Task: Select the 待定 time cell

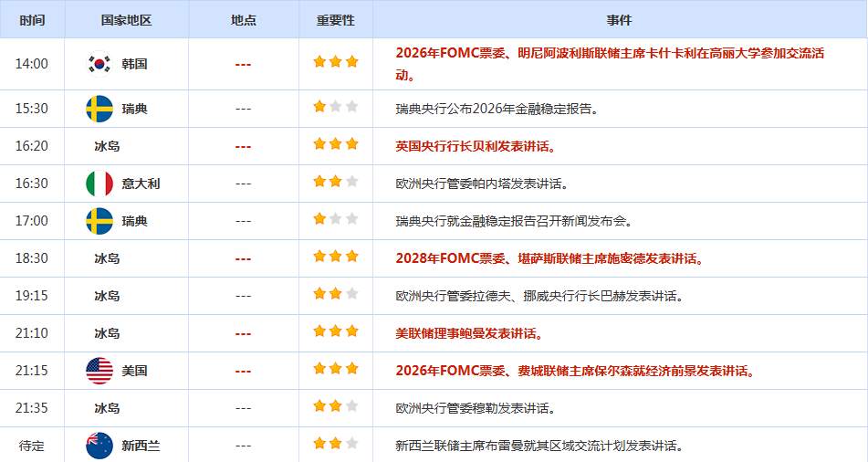Action: pos(32,446)
